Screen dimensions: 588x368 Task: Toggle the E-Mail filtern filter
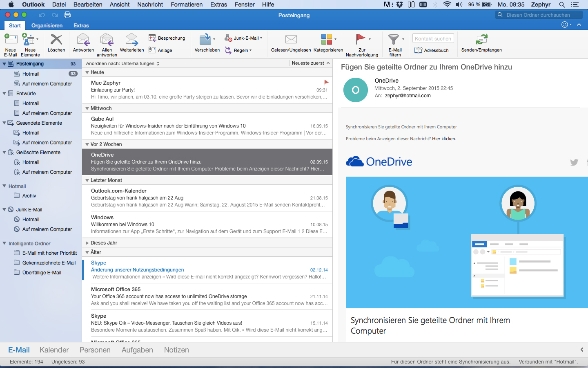394,40
